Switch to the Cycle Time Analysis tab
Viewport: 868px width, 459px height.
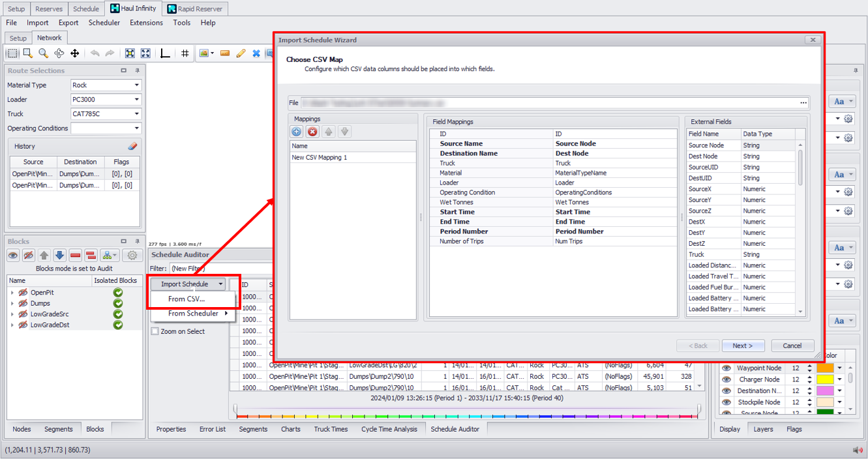coord(389,429)
